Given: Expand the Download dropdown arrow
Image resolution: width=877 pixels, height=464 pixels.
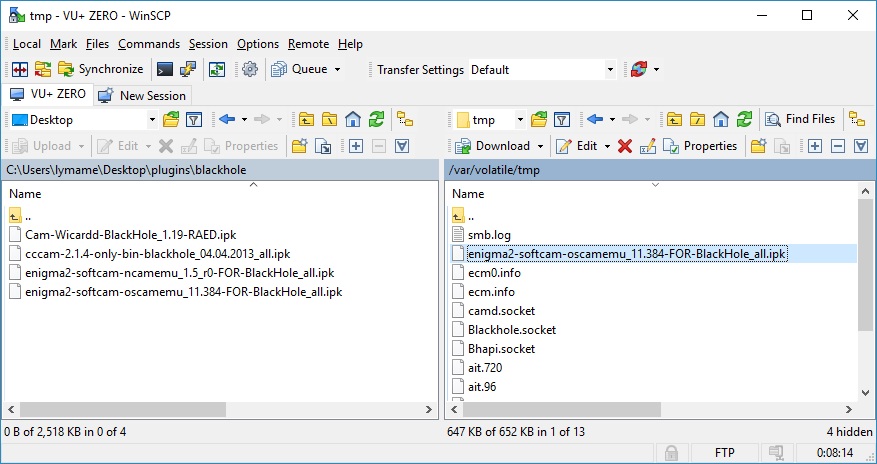Looking at the screenshot, I should [540, 146].
